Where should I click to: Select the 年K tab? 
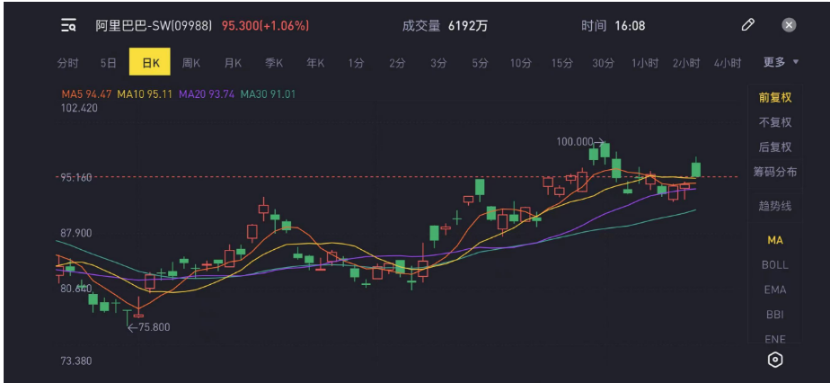(315, 63)
